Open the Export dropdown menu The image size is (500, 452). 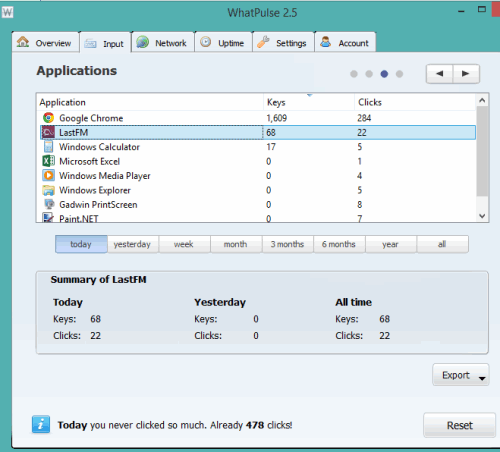(461, 375)
